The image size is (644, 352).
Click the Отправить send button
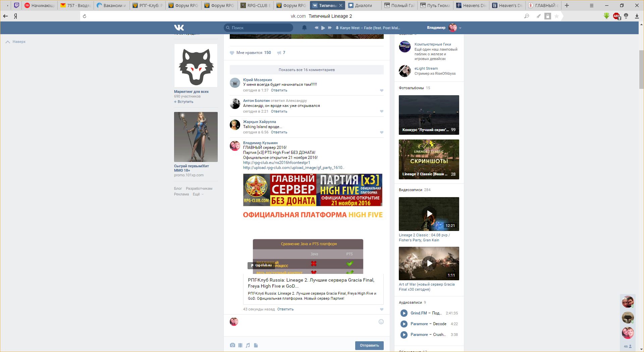[369, 345]
